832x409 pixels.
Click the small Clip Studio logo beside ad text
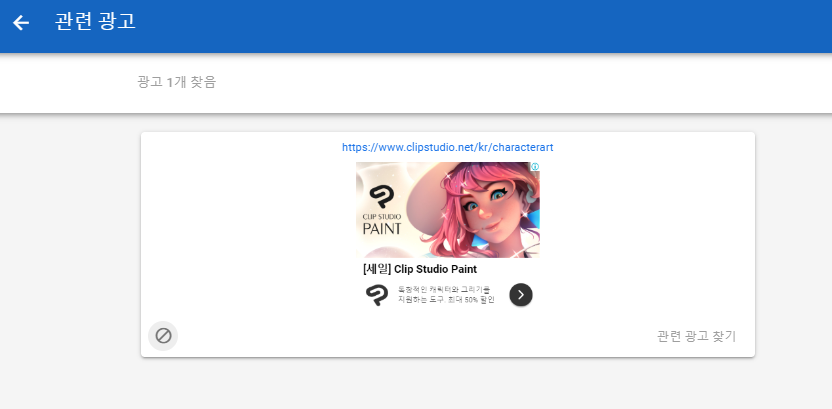click(376, 295)
